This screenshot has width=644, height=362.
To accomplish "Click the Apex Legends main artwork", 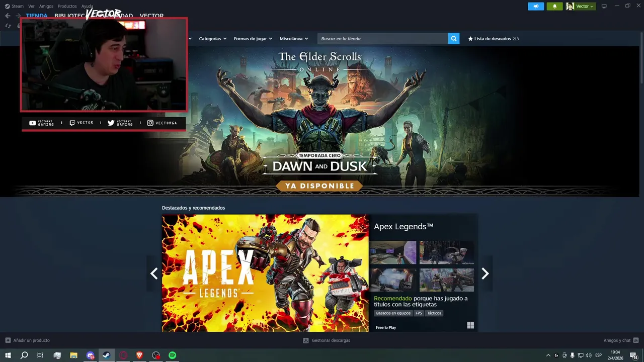I will (x=265, y=273).
